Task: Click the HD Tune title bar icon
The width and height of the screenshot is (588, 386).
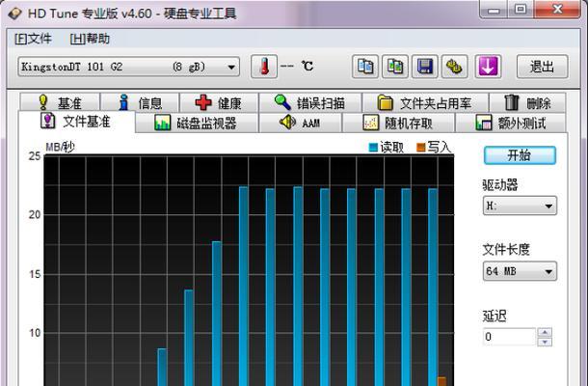Action: (x=15, y=14)
